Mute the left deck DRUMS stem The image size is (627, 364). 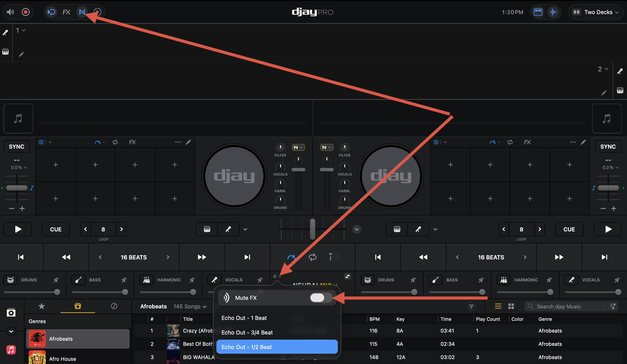click(x=56, y=280)
